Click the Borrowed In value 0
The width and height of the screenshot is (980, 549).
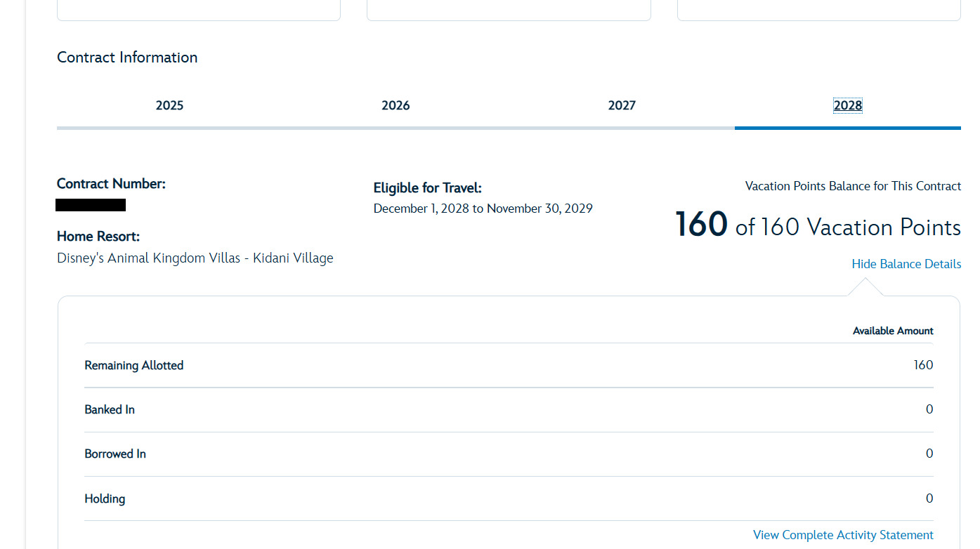pyautogui.click(x=929, y=454)
